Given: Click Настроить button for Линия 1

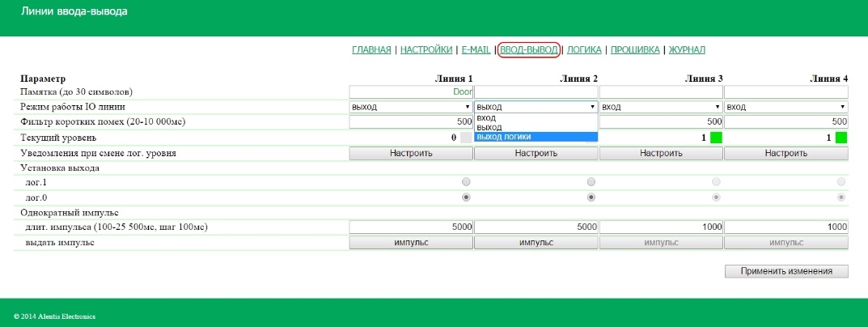Looking at the screenshot, I should [x=411, y=153].
